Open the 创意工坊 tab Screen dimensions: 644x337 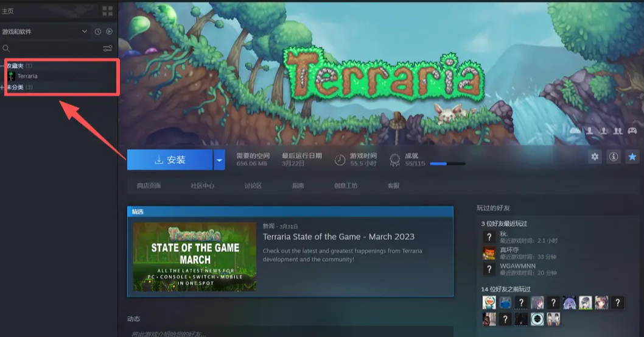[x=345, y=186]
